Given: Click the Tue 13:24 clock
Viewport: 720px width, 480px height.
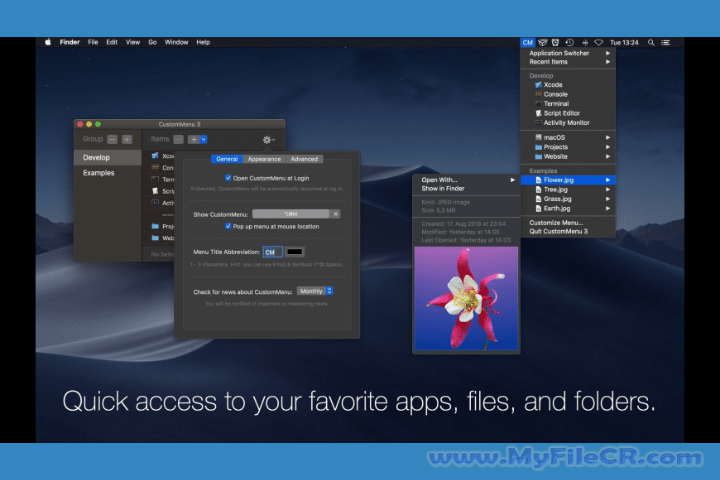Looking at the screenshot, I should [624, 42].
